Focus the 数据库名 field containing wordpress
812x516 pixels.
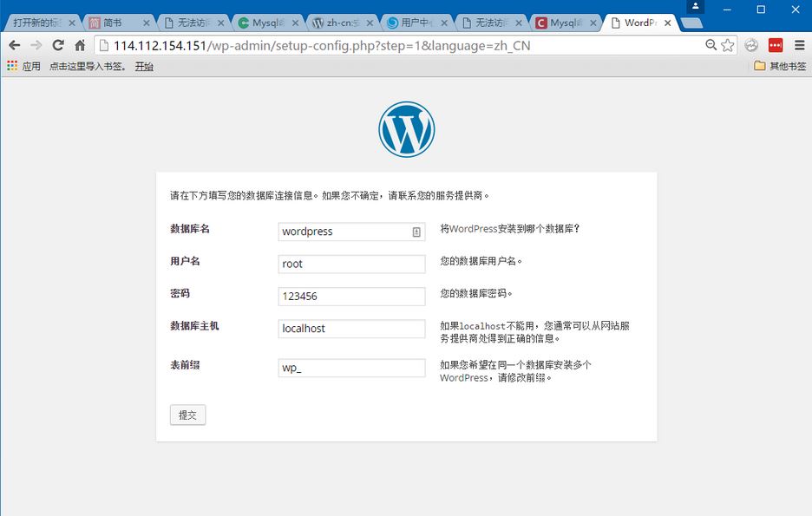pos(351,232)
